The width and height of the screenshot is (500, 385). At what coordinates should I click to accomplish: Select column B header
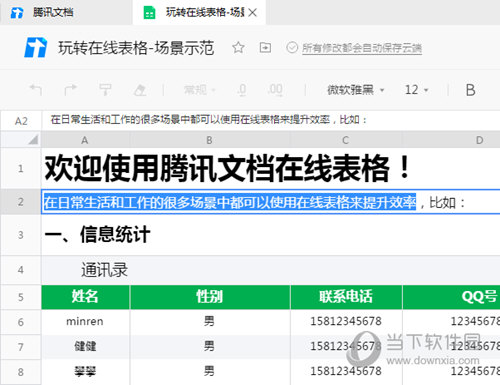click(209, 140)
